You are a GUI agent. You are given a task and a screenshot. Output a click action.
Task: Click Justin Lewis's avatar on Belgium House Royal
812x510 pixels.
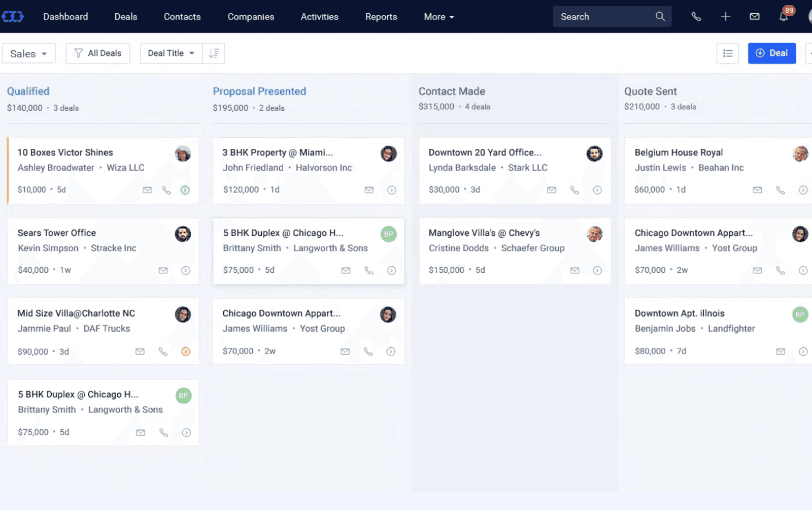800,153
